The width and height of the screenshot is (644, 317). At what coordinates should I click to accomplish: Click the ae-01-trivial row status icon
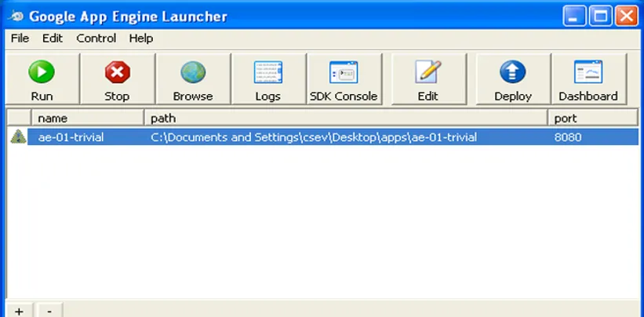click(18, 137)
